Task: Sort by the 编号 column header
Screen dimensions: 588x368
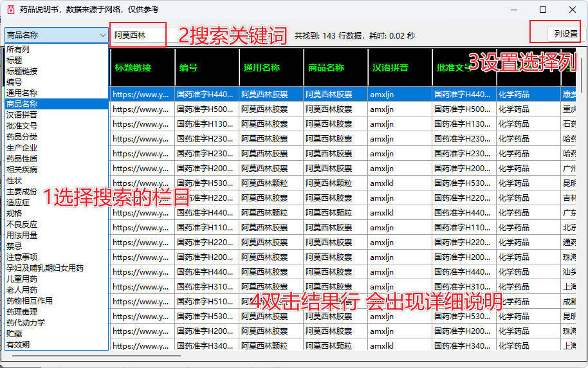Action: 188,68
